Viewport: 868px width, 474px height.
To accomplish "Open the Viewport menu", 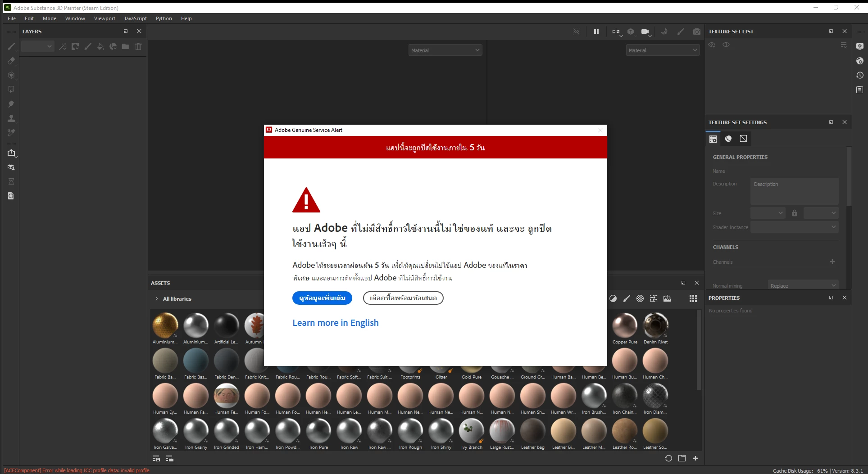I will (x=105, y=18).
